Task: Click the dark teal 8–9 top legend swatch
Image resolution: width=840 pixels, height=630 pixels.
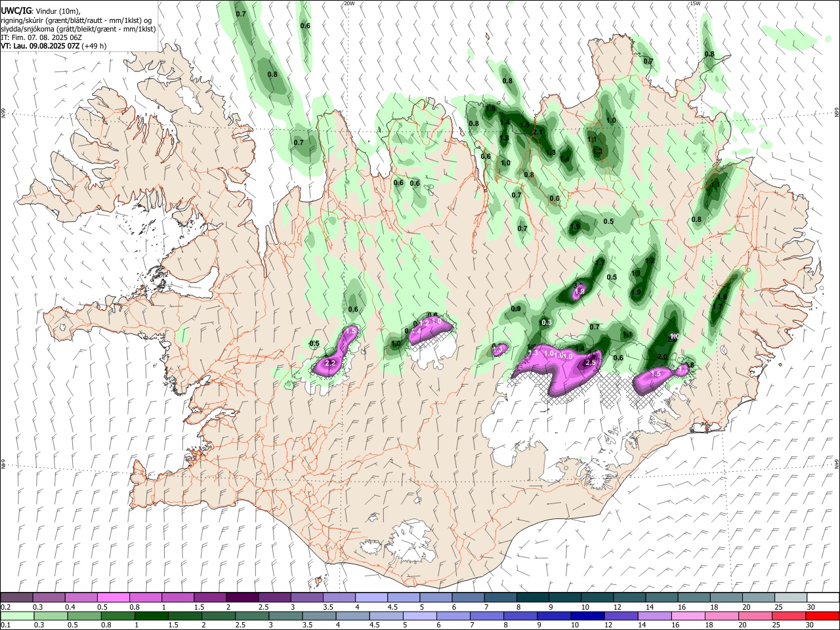Action: 532,597
